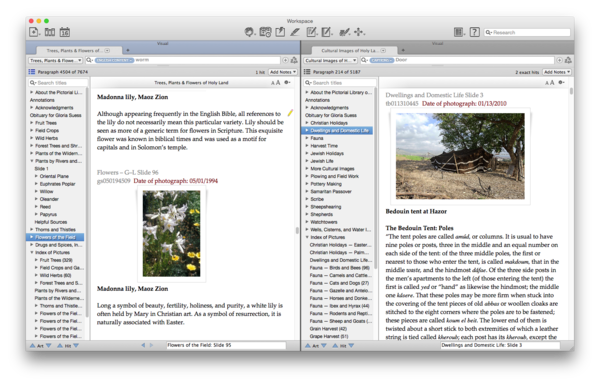The height and width of the screenshot is (386, 600).
Task: Click the checkmark pen toolbar icon
Action: [x=344, y=32]
